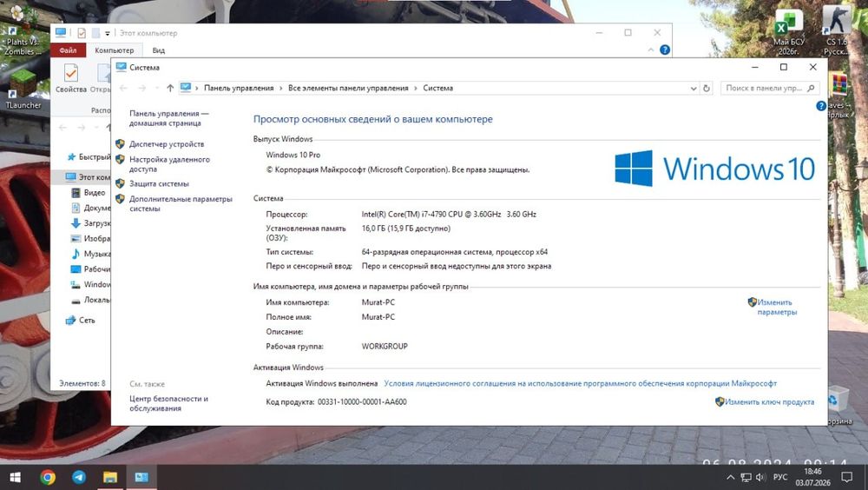
Task: Click shield icon next to Защита системы
Action: [120, 183]
